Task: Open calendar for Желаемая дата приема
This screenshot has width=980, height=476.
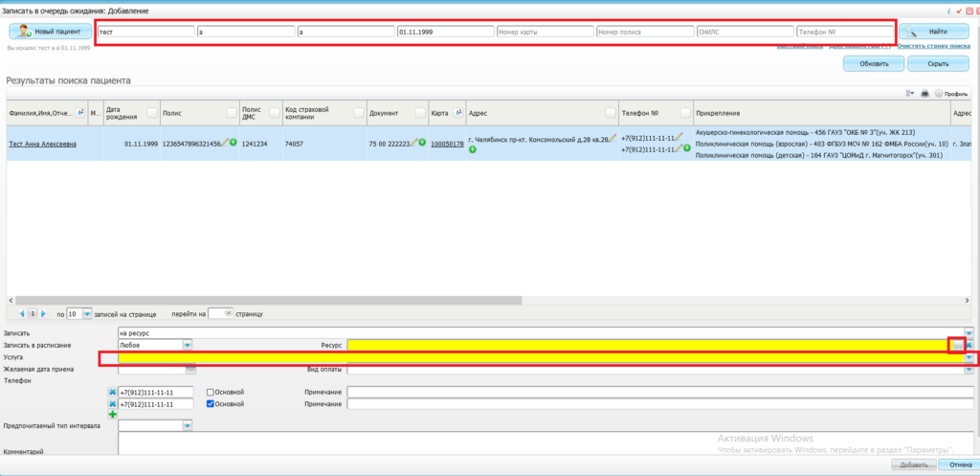Action: [190, 370]
